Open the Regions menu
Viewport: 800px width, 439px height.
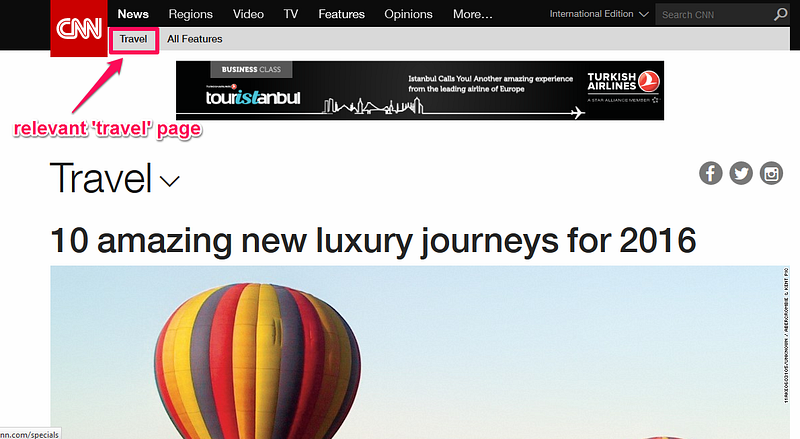tap(190, 14)
